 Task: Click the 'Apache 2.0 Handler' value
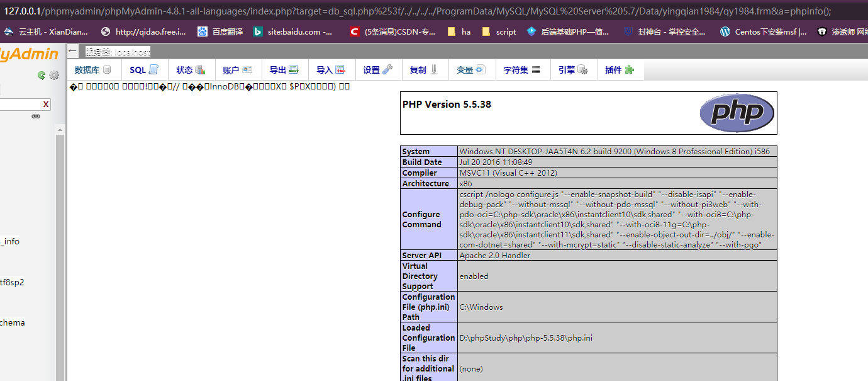point(495,255)
